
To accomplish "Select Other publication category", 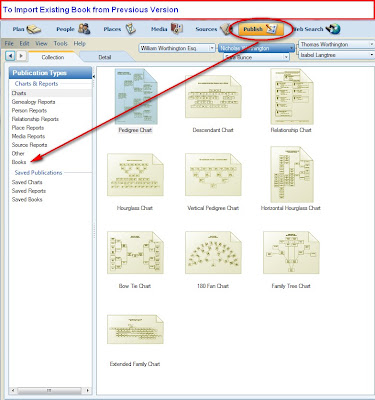I will (x=18, y=154).
